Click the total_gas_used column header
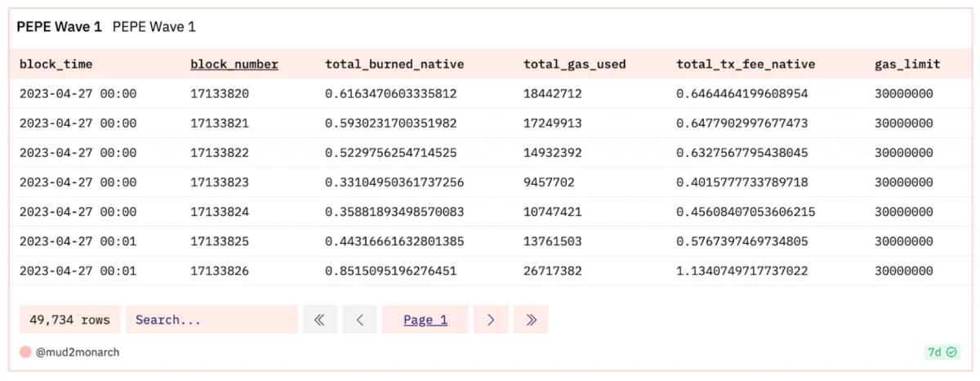980x381 pixels. (x=574, y=64)
